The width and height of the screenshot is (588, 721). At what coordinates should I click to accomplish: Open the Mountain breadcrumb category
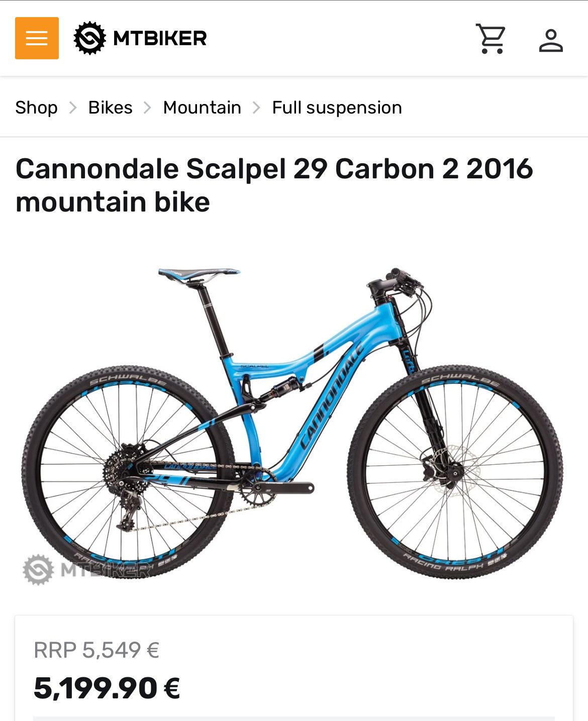(202, 108)
